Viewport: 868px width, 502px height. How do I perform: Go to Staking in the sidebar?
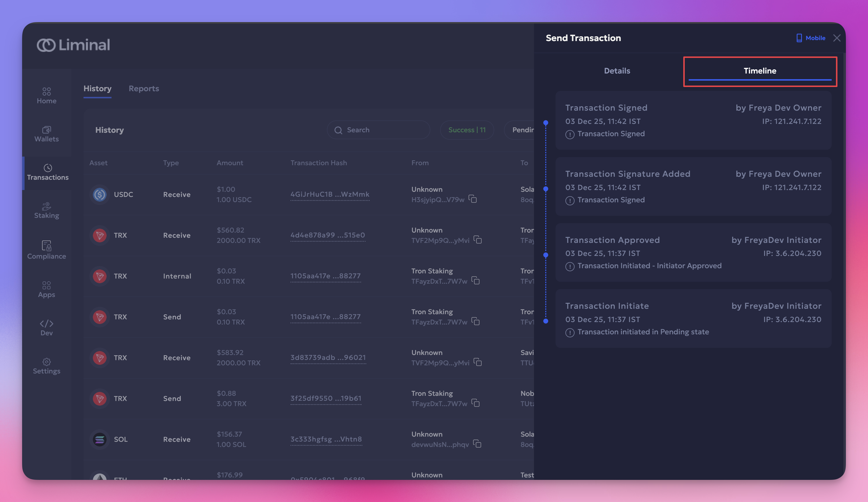46,210
